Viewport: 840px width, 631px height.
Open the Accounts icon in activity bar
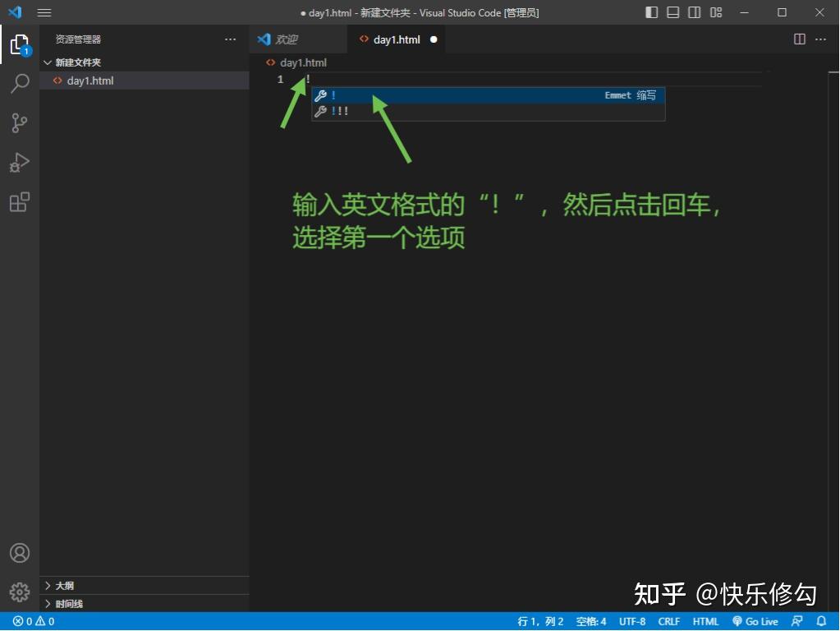coord(20,553)
